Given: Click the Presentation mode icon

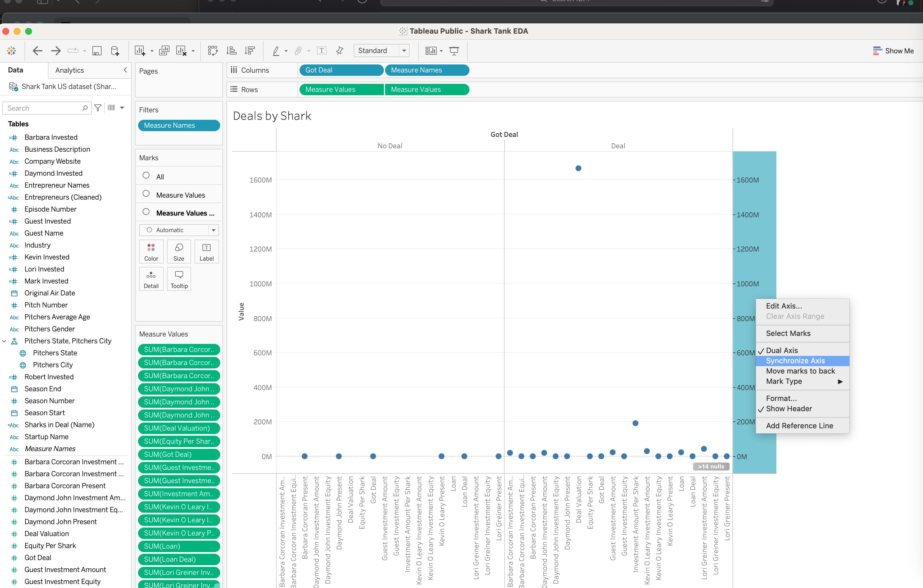Looking at the screenshot, I should (454, 50).
